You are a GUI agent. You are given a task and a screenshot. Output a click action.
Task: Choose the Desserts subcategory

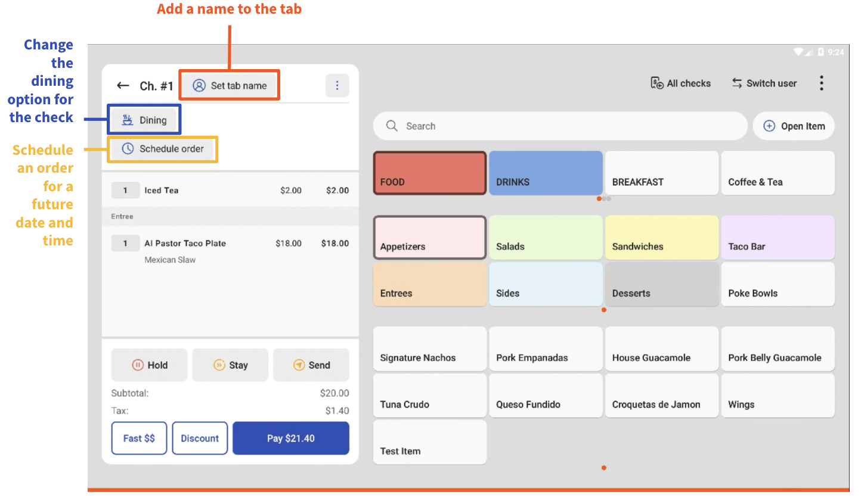(x=661, y=284)
